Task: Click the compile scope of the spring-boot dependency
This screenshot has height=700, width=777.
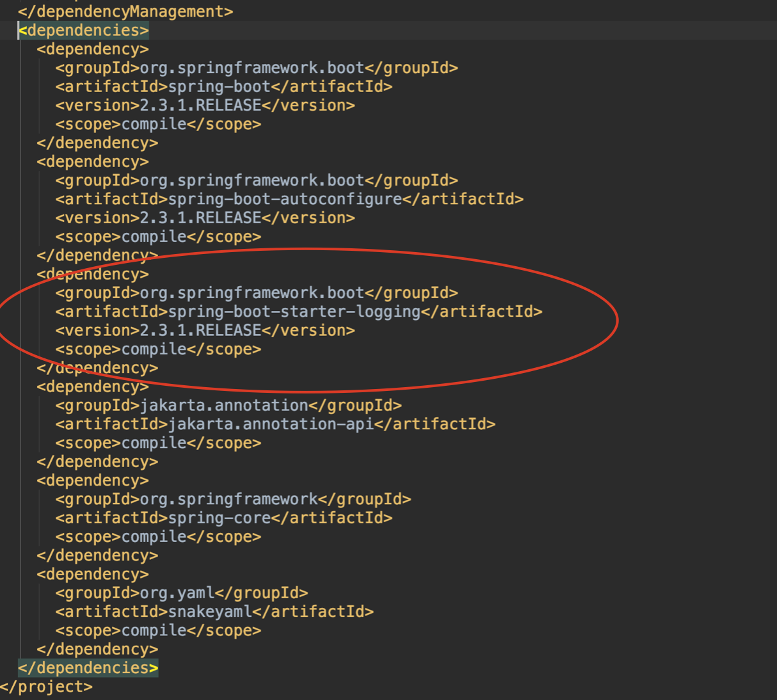Action: click(x=154, y=123)
